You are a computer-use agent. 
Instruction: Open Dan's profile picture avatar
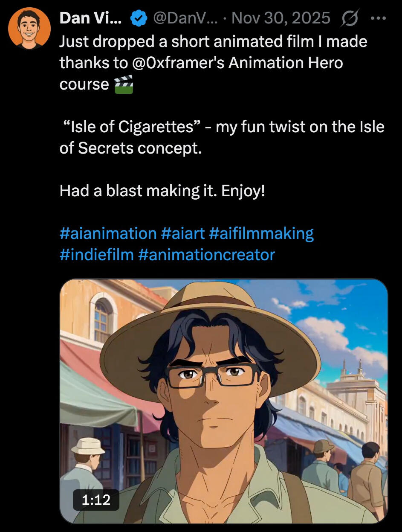[x=29, y=28]
